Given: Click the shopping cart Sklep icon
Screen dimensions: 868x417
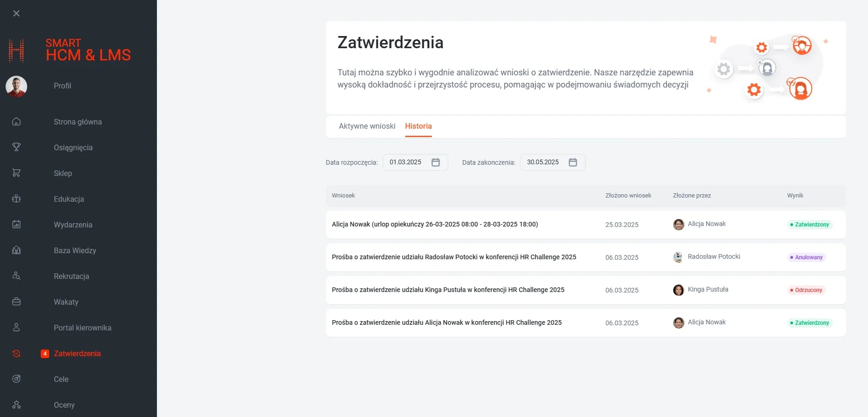Looking at the screenshot, I should pyautogui.click(x=16, y=173).
